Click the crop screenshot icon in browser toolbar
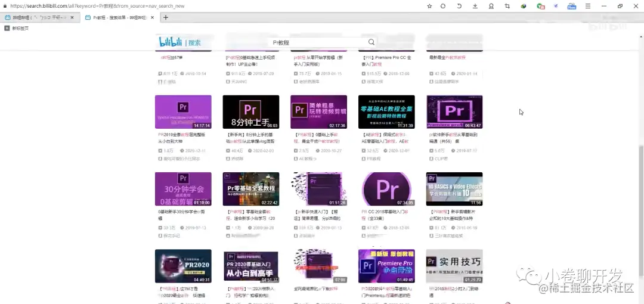The image size is (644, 304). click(507, 6)
